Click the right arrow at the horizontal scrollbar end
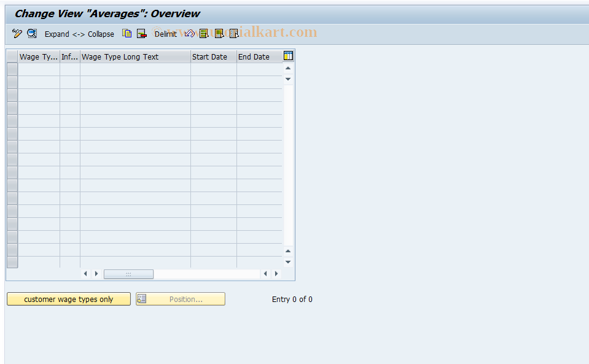 [x=276, y=274]
